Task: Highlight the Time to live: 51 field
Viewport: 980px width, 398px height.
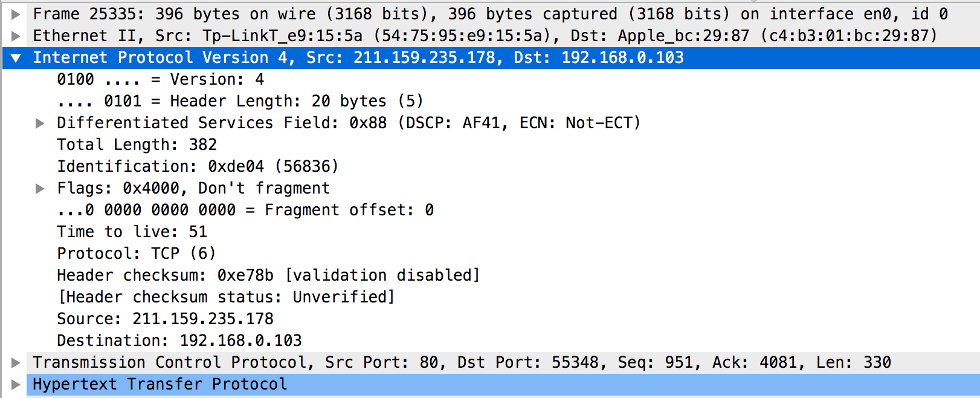Action: (132, 232)
